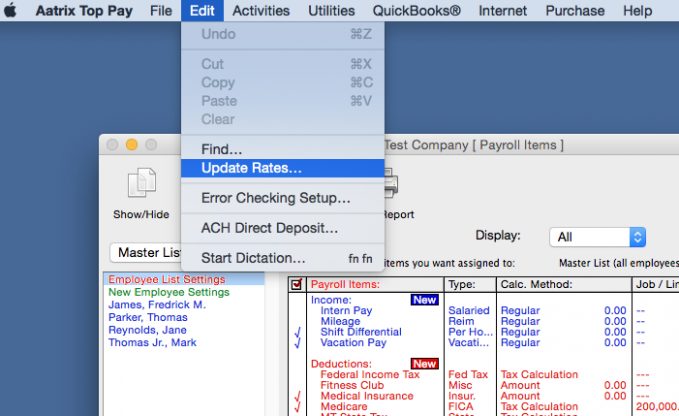Toggle checkmark for Vacation Pay
The height and width of the screenshot is (416, 679).
click(297, 343)
